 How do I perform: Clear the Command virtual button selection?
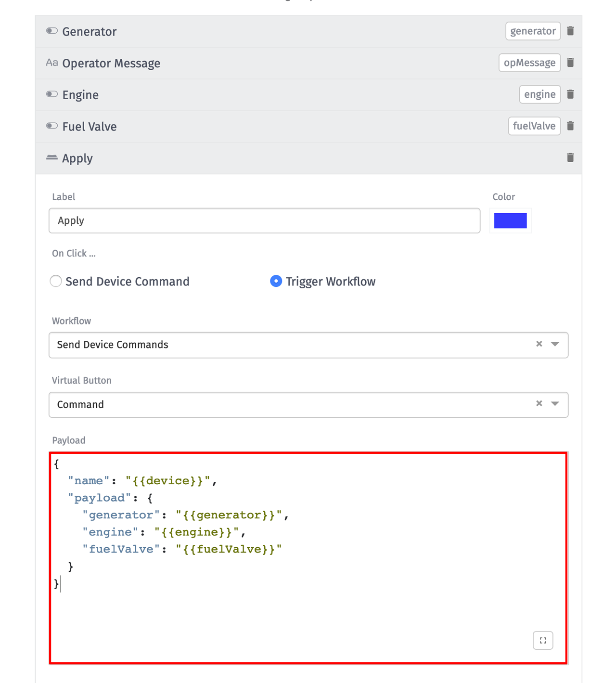539,403
